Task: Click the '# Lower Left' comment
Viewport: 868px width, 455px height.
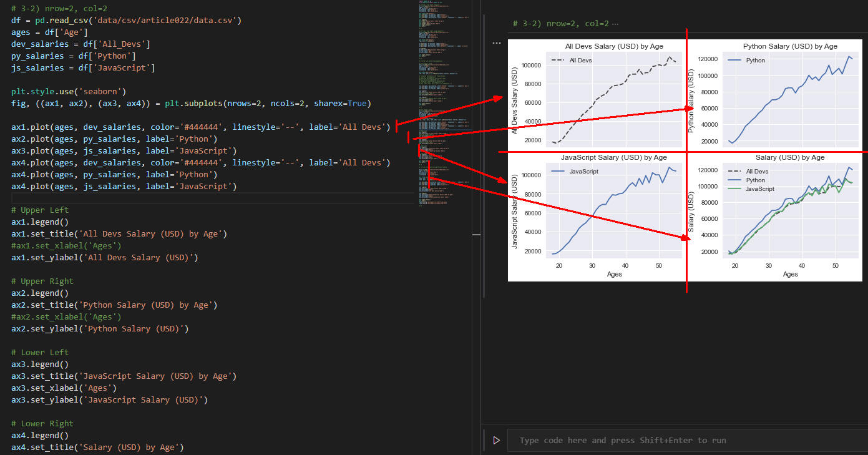Action: point(40,352)
